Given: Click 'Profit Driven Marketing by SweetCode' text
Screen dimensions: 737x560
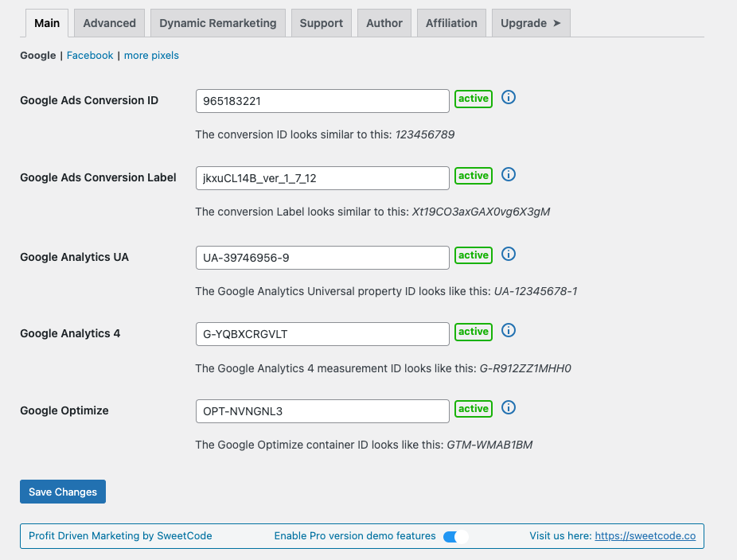Looking at the screenshot, I should [120, 536].
